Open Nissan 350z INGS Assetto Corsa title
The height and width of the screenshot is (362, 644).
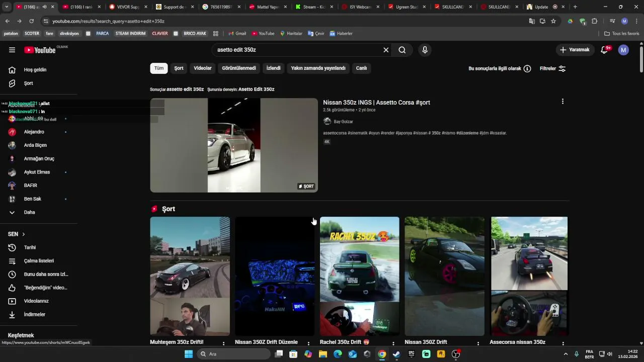(x=376, y=103)
